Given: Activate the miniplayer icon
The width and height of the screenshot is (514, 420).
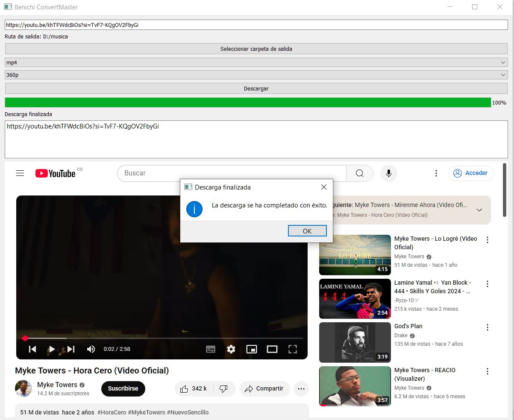Looking at the screenshot, I should pyautogui.click(x=252, y=349).
